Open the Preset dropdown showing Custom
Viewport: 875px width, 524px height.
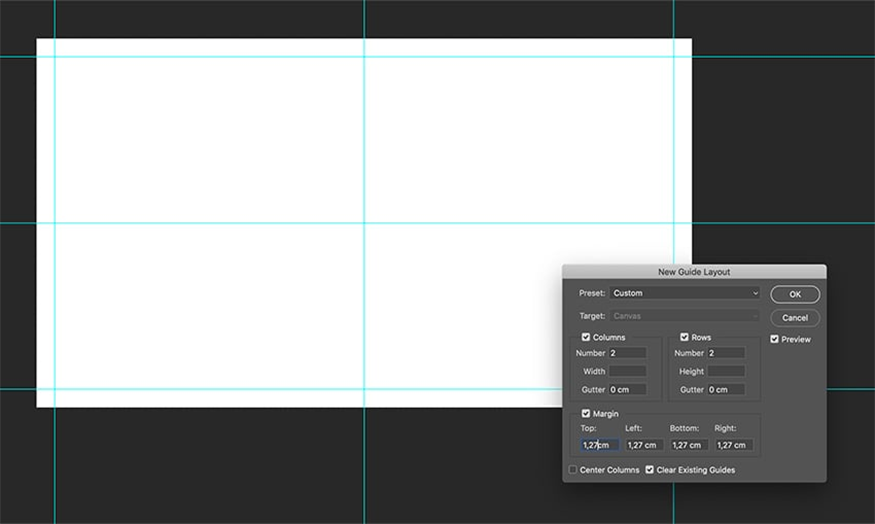tap(685, 293)
